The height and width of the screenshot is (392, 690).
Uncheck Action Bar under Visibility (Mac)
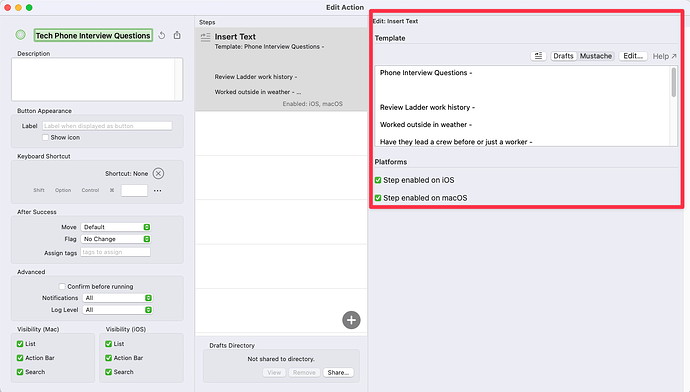[20, 358]
